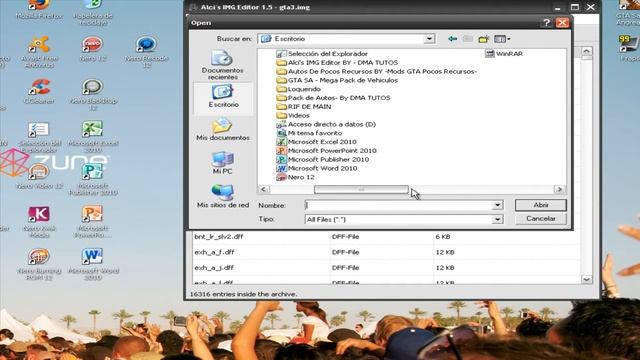640x360 pixels.
Task: Select GTA SA - Mega Pack de Vehiculos folder
Action: 337,80
